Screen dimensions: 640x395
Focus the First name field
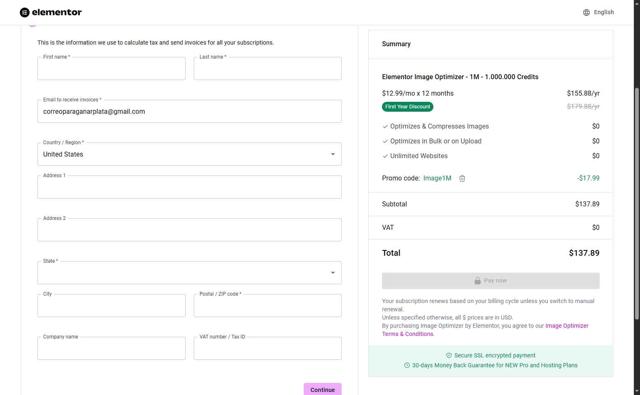111,68
